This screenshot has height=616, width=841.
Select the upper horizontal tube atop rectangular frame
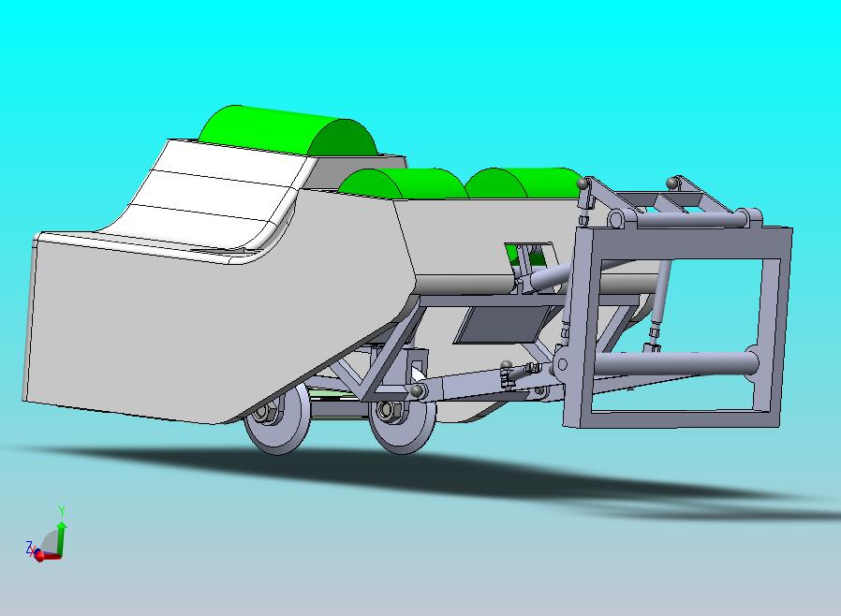click(689, 219)
